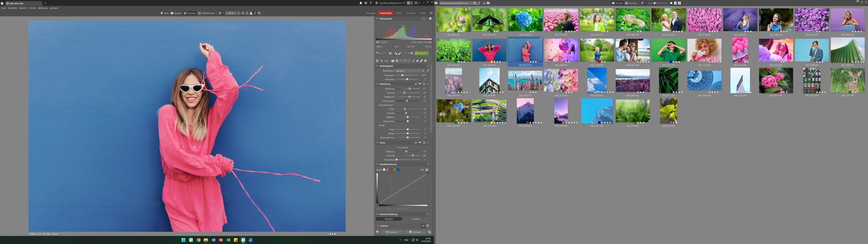Open the Werkzeuge menu
This screenshot has height=244, width=868.
click(43, 8)
